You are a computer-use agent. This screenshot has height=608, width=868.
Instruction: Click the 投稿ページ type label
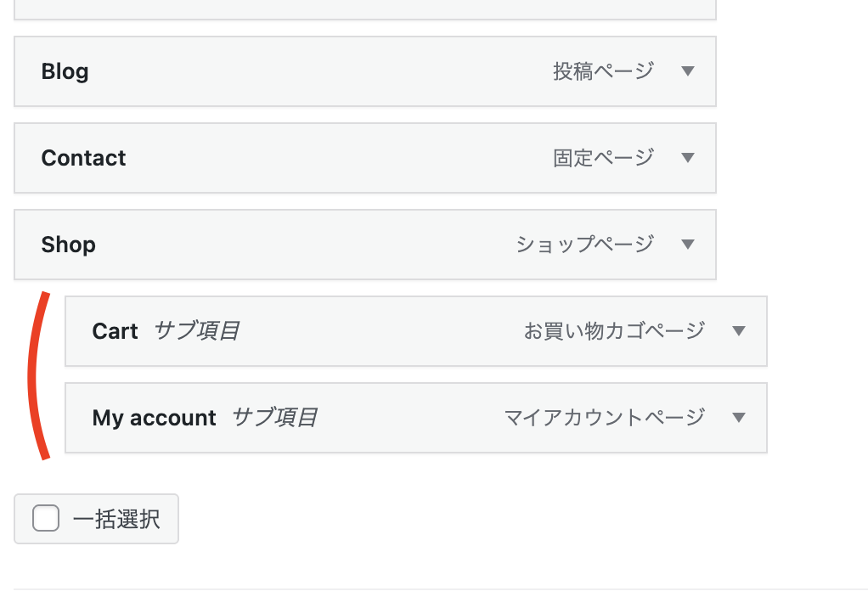603,71
